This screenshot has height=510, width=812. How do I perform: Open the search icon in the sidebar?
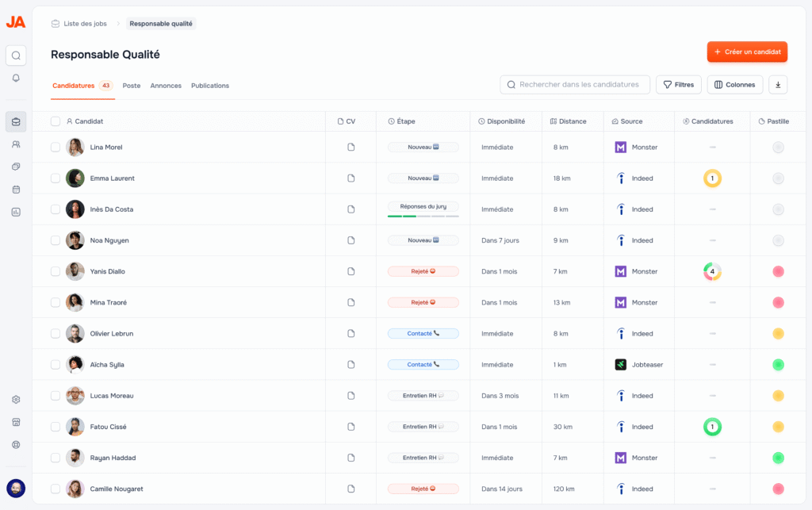(16, 56)
